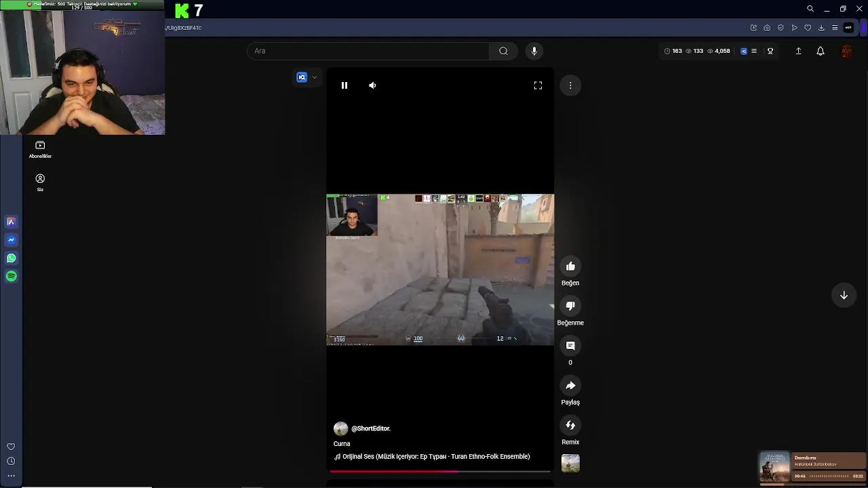868x488 pixels.
Task: Open the @ShortEditor. channel
Action: click(371, 428)
